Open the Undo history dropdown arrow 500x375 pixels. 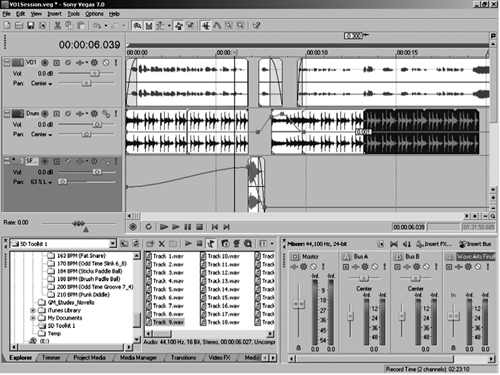tap(106, 25)
